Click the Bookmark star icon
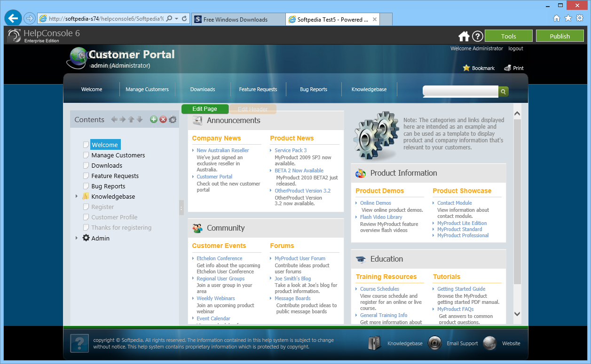This screenshot has height=364, width=591. point(466,68)
